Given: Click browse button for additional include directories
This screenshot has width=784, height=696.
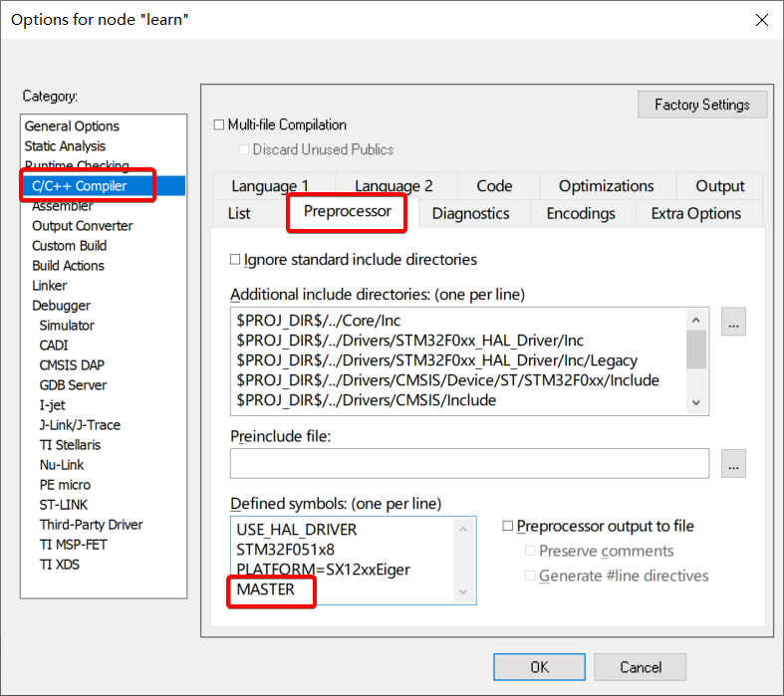Looking at the screenshot, I should pos(733,323).
